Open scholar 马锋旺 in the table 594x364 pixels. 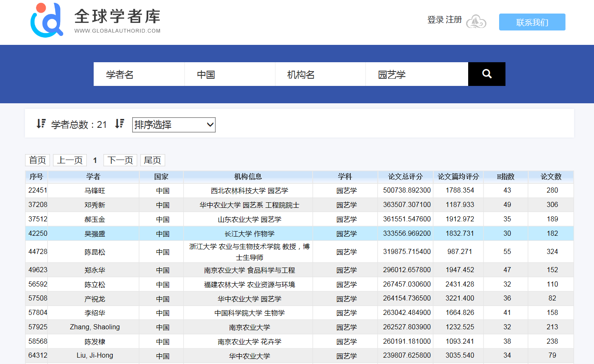[94, 191]
